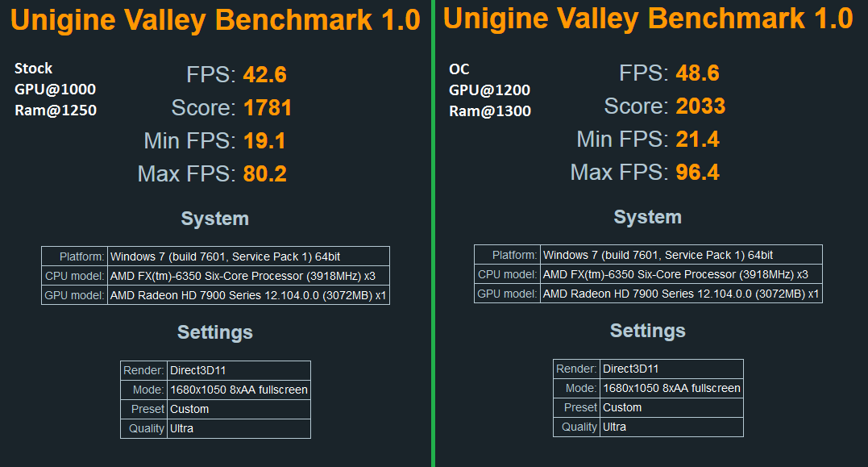Click the Max FPS: label in the OC panel
This screenshot has width=868, height=467.
click(620, 173)
